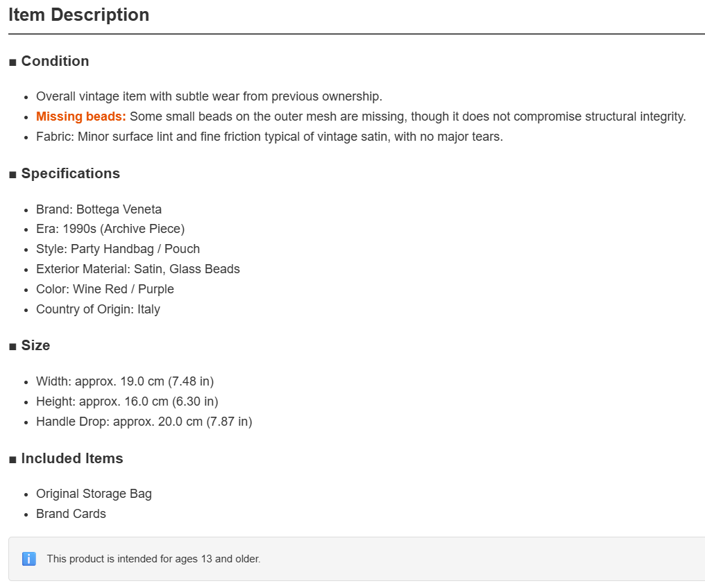Select the Brand: Bottega Veneta line
705x588 pixels.
click(x=99, y=209)
